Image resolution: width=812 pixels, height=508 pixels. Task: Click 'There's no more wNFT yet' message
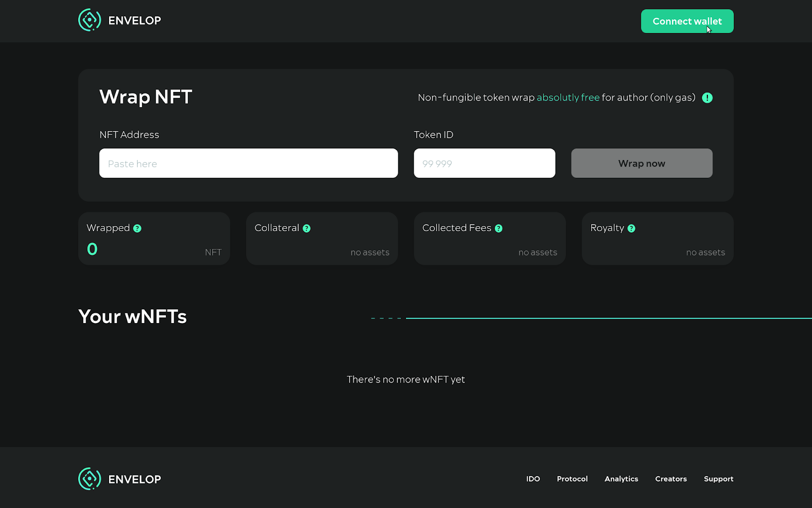(406, 379)
